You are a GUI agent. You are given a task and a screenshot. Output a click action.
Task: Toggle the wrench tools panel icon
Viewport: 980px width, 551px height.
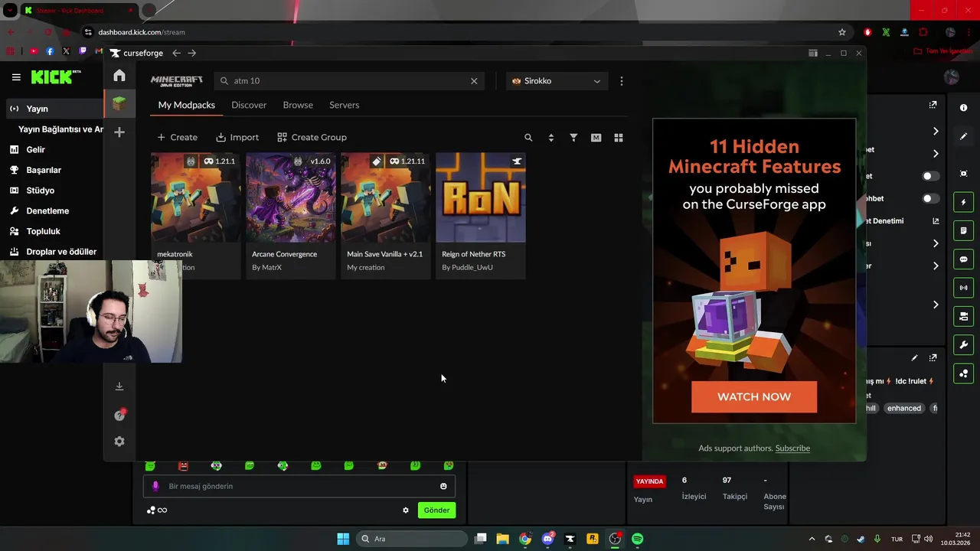point(963,344)
